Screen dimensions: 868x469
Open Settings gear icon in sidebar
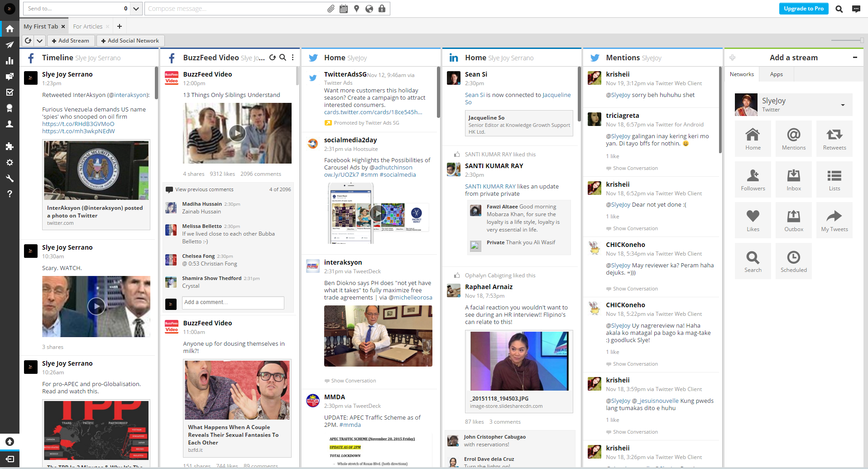(10, 162)
